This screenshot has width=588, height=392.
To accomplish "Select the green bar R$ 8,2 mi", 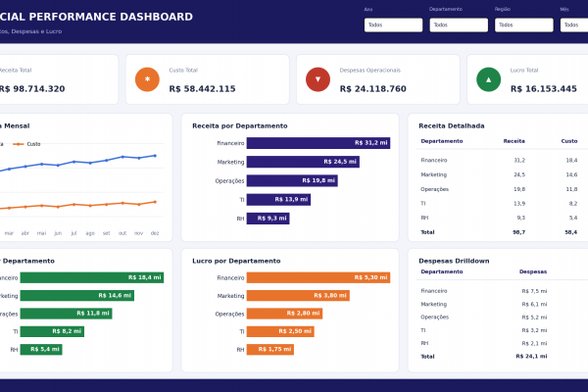I will (52, 331).
